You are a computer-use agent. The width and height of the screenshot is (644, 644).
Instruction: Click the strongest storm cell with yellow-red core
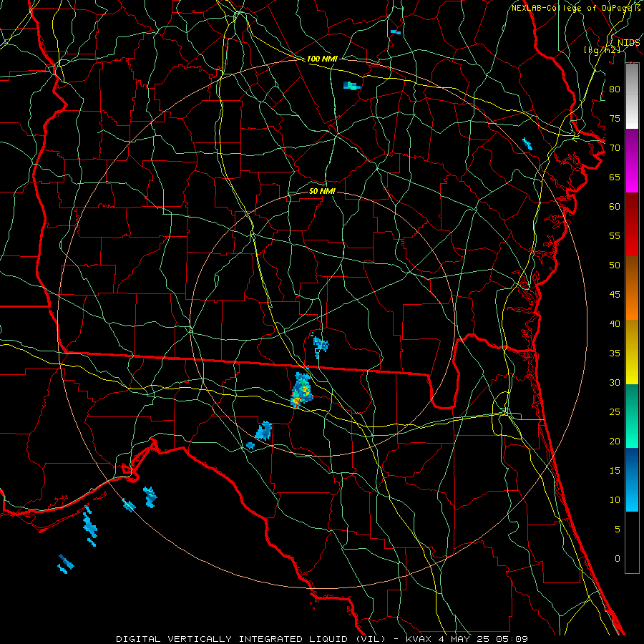tap(301, 391)
